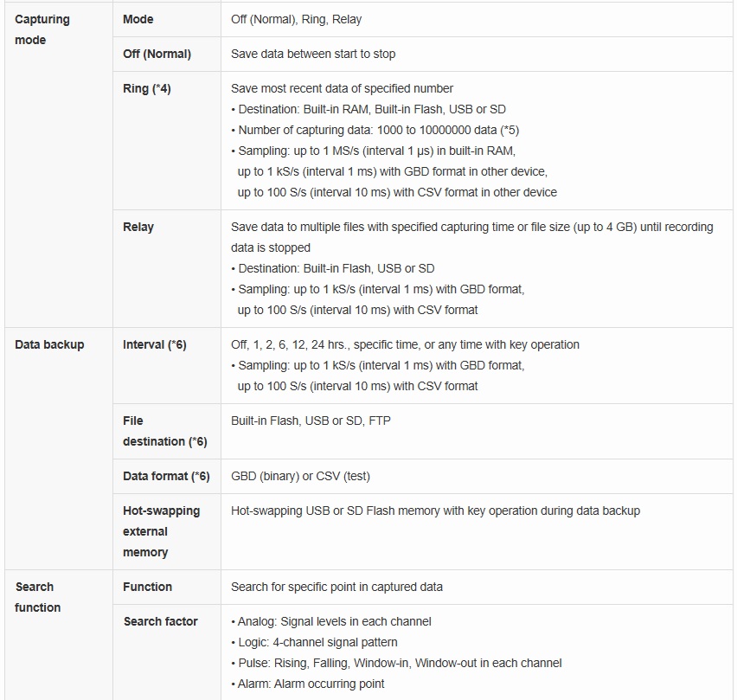
Task: Click 'GBD (binary) or CSV (test)' text
Action: (300, 476)
